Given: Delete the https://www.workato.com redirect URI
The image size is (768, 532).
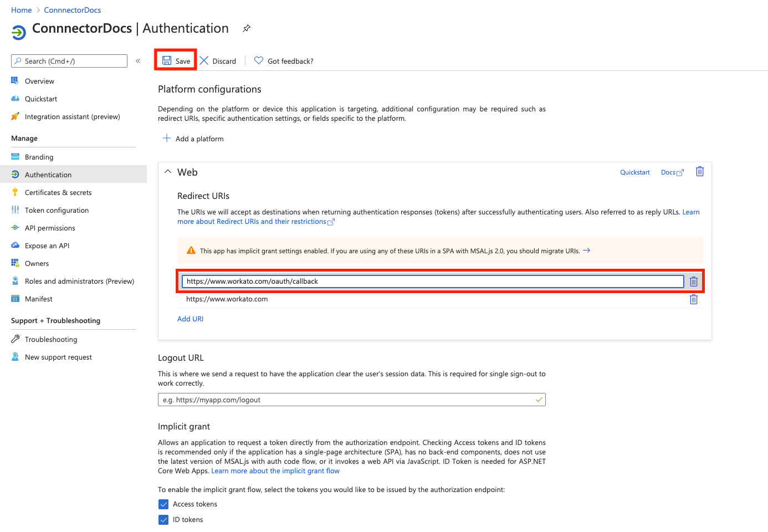Looking at the screenshot, I should click(693, 299).
